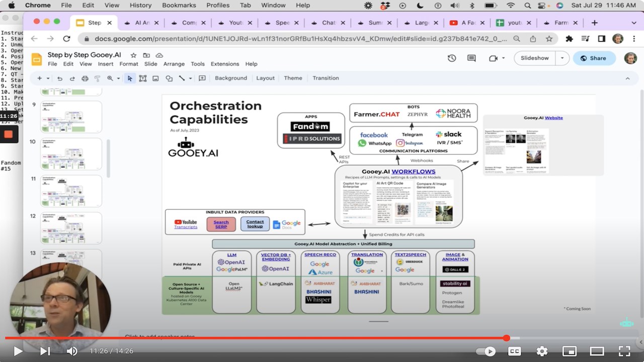Open version history clock icon

[x=452, y=58]
